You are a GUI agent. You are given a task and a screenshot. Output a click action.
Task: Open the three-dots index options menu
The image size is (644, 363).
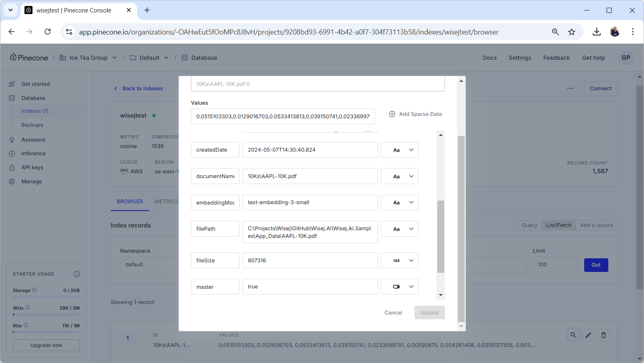point(570,89)
